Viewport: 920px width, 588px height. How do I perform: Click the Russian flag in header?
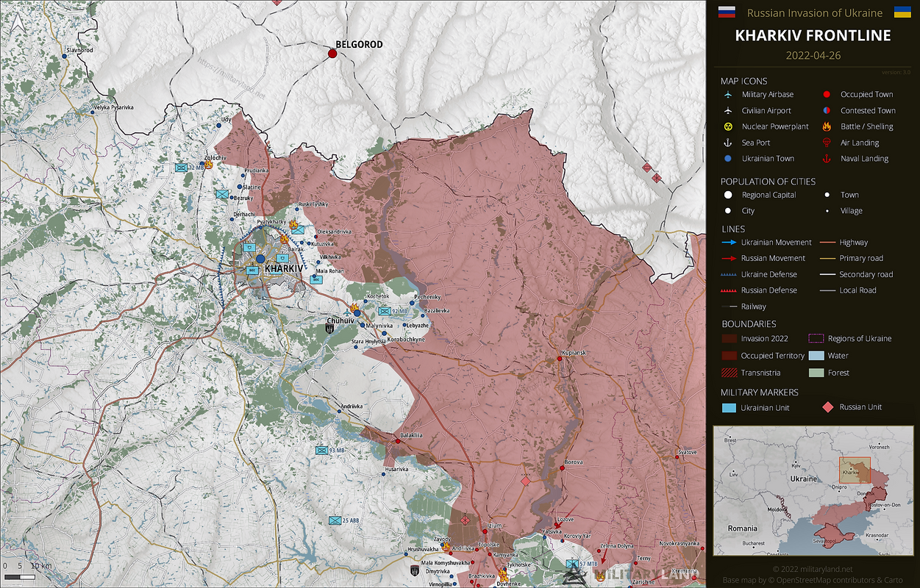coord(727,12)
